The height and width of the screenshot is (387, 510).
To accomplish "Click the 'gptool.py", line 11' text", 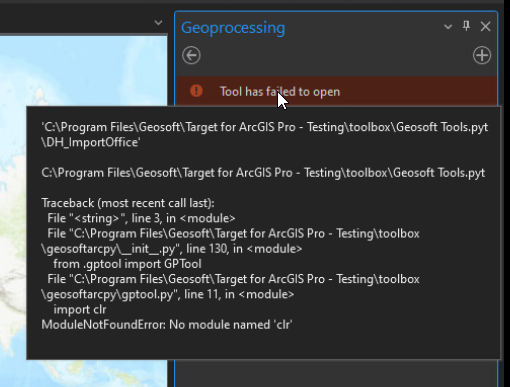I will 168,294.
